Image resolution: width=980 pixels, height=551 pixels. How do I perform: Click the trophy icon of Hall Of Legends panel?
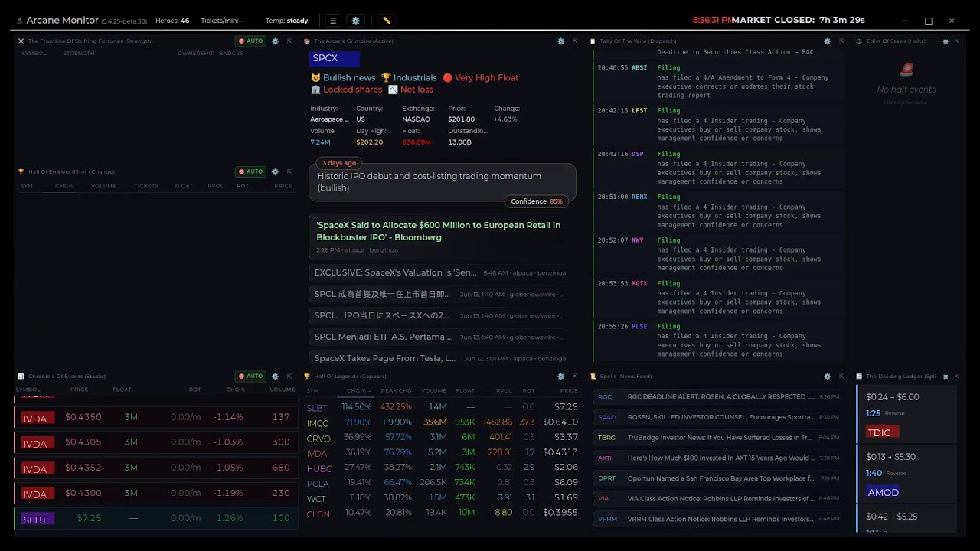click(307, 377)
